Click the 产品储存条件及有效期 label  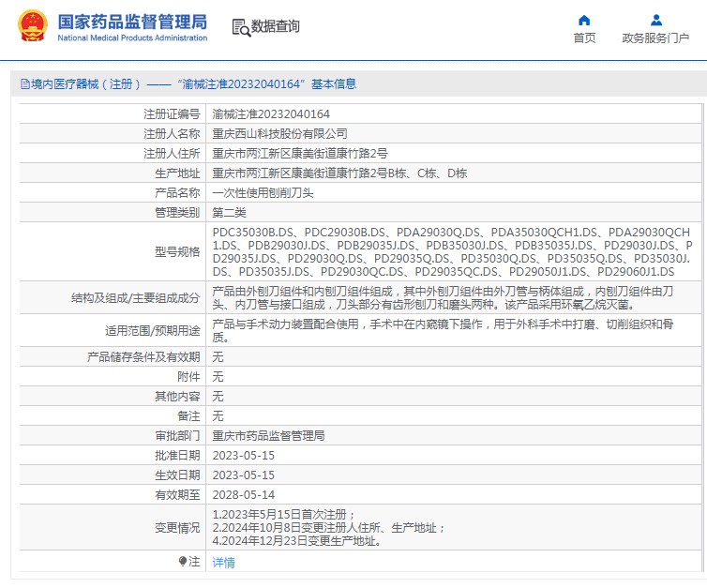click(143, 357)
